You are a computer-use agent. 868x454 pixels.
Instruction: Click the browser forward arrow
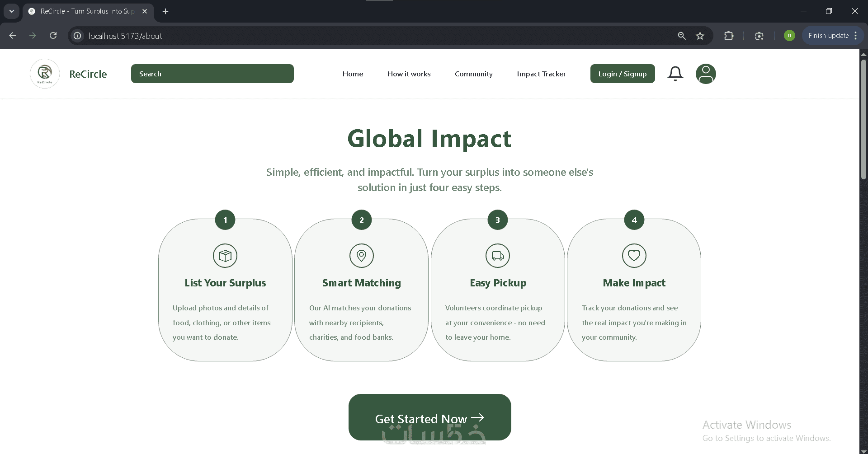(33, 36)
